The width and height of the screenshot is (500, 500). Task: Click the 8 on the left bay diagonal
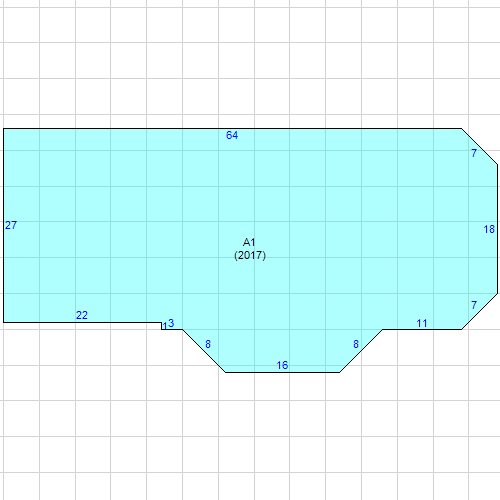pyautogui.click(x=208, y=344)
